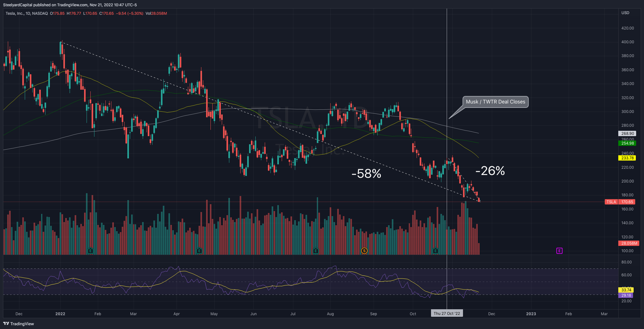Click the Oct label on time axis
Image resolution: width=644 pixels, height=329 pixels.
[413, 314]
